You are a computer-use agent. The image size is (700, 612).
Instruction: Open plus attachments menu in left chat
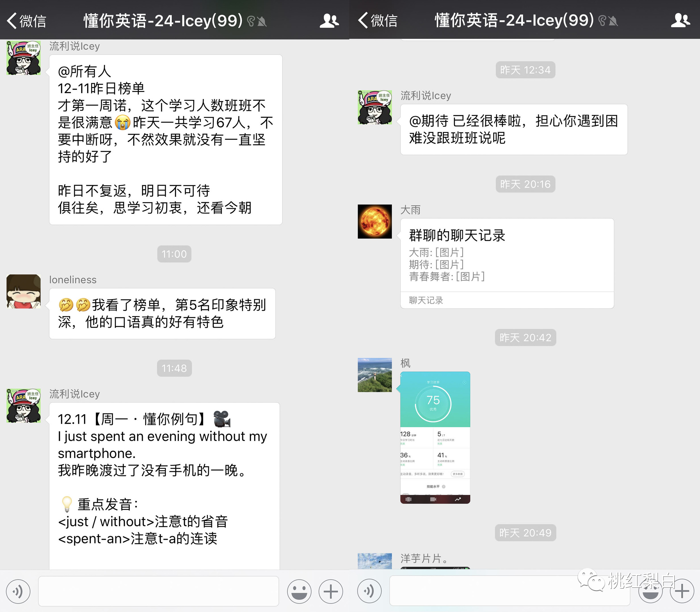point(330,591)
